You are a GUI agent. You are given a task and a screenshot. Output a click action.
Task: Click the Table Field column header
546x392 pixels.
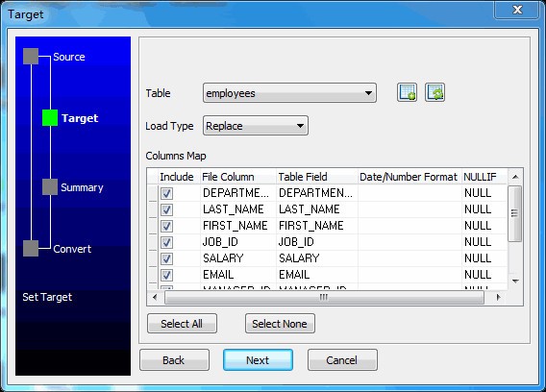coord(317,177)
